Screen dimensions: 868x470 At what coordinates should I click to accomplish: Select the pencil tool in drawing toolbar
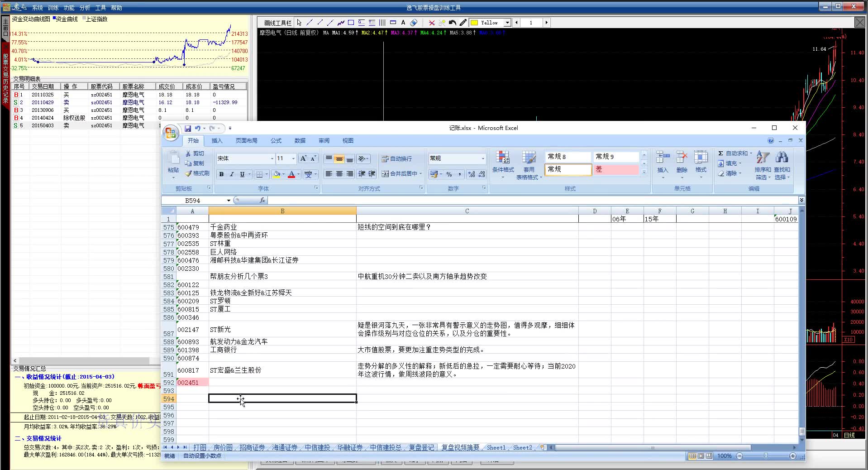(463, 23)
